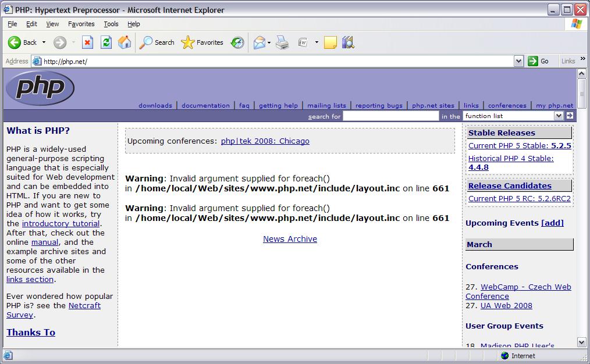Click the Windows flag throbber icon
The image size is (590, 364).
(x=577, y=24)
